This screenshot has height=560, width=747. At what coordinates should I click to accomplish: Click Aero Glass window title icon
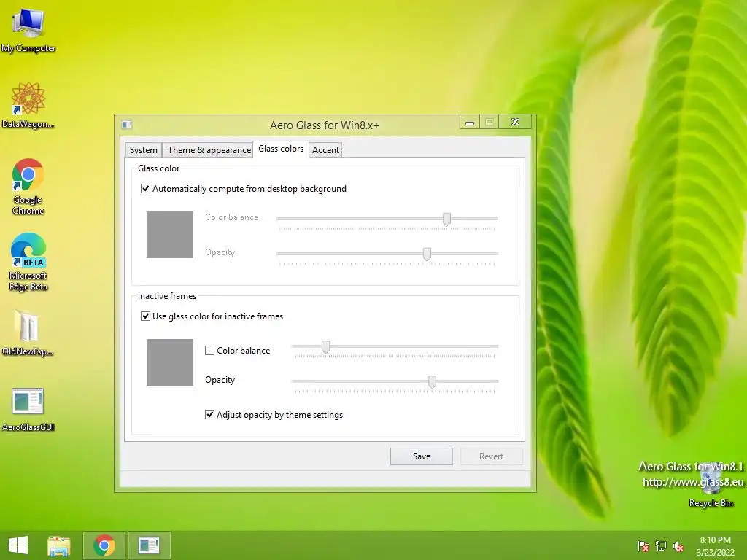[x=126, y=125]
